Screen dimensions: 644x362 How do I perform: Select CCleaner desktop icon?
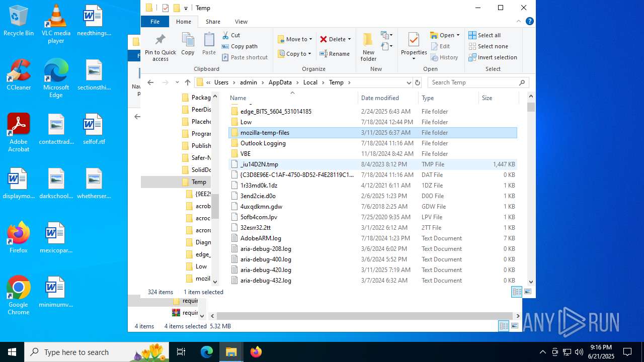[19, 75]
